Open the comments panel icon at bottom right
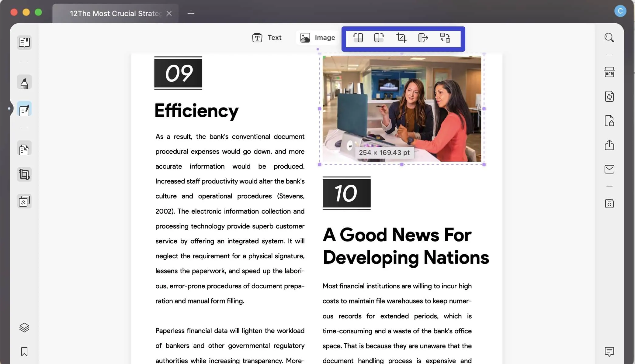 (x=609, y=352)
